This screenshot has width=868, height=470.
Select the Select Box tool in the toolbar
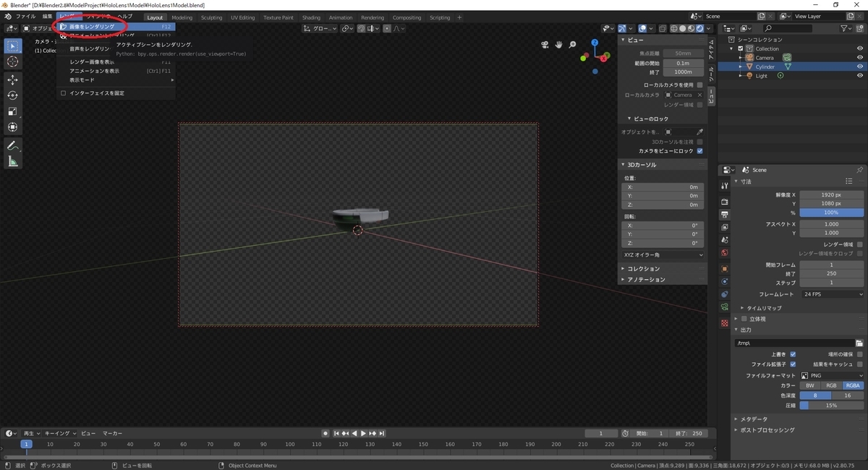pos(13,46)
